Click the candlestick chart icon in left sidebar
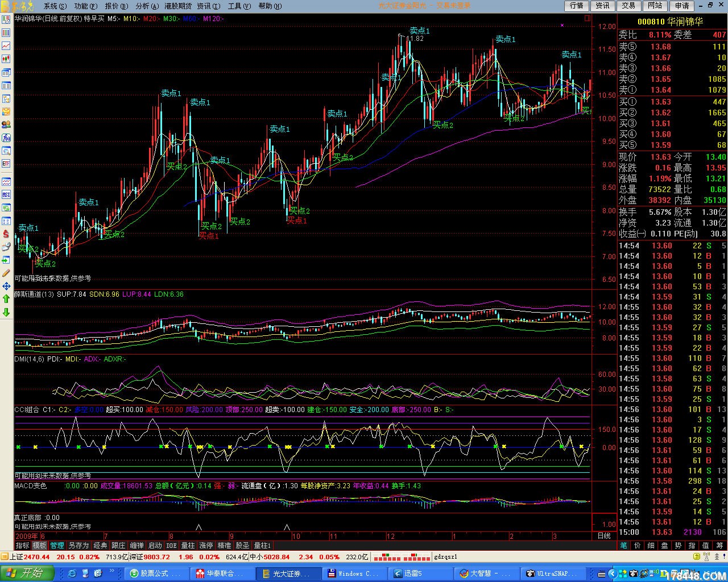This screenshot has width=728, height=582. point(6,59)
